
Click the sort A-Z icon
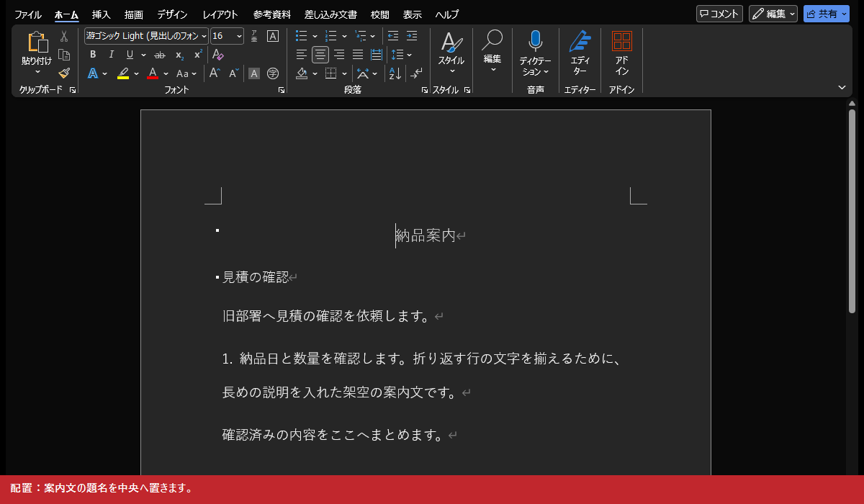pos(395,73)
